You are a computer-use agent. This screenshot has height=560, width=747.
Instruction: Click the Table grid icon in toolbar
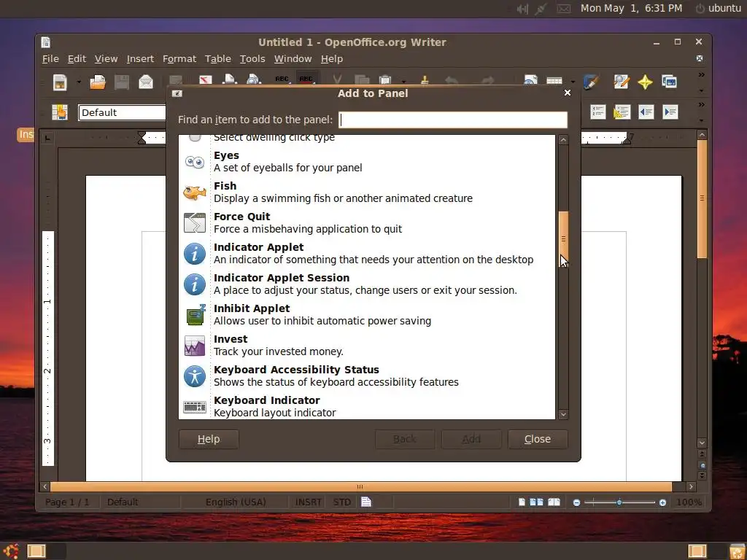(554, 81)
